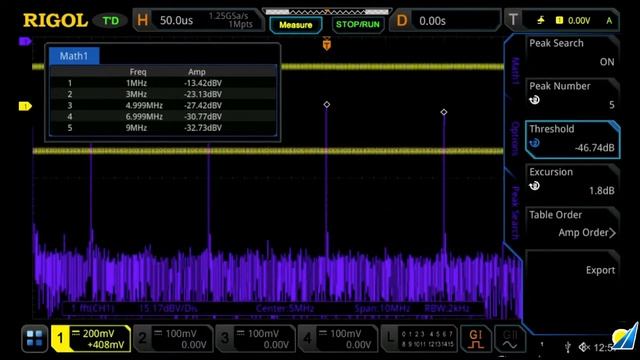Image resolution: width=640 pixels, height=360 pixels.
Task: Select peak row 1MHz -13.42dBV
Action: point(163,83)
